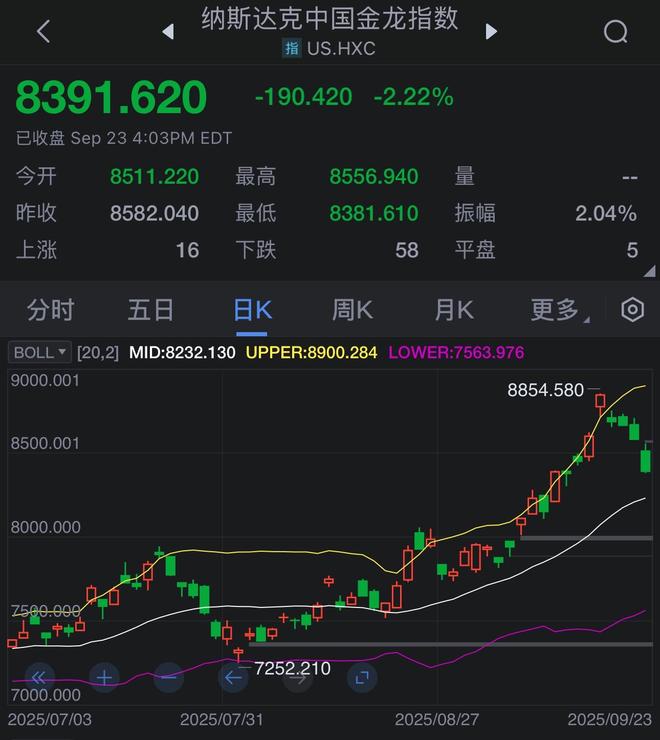Viewport: 660px width, 740px height.
Task: Open search with the magnifier icon
Action: [x=616, y=32]
